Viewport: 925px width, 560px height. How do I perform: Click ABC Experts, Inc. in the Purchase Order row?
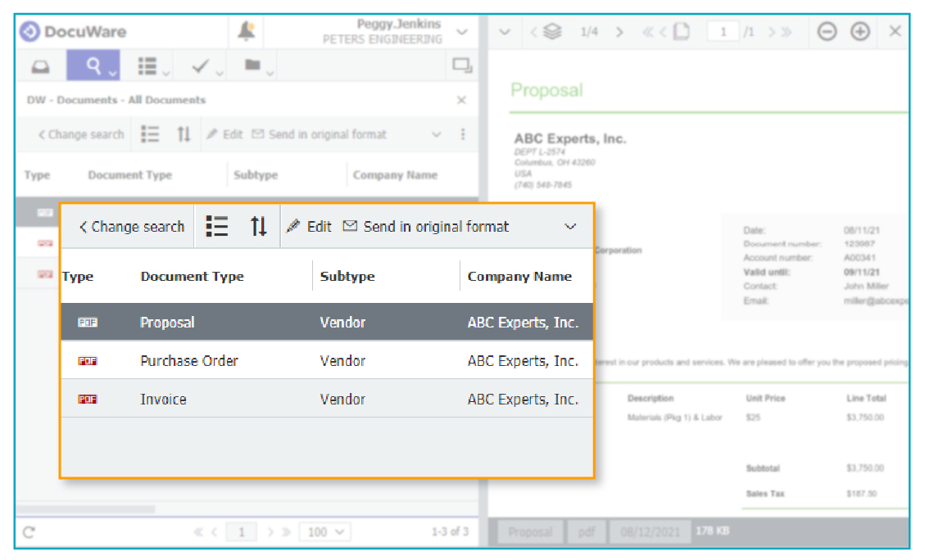[523, 361]
